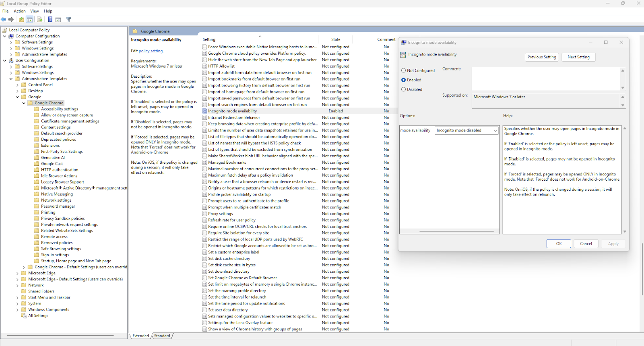The width and height of the screenshot is (644, 346).
Task: Toggle the Show/Hide Console Tree icon
Action: point(30,19)
